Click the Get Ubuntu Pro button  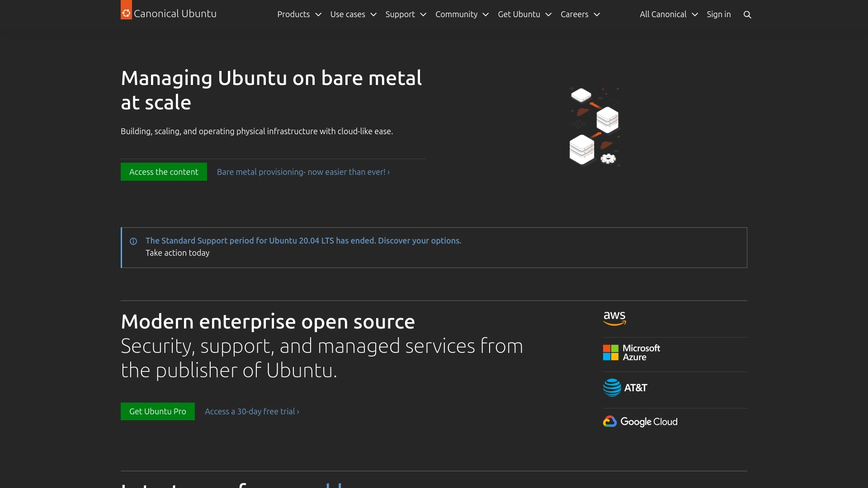[158, 411]
